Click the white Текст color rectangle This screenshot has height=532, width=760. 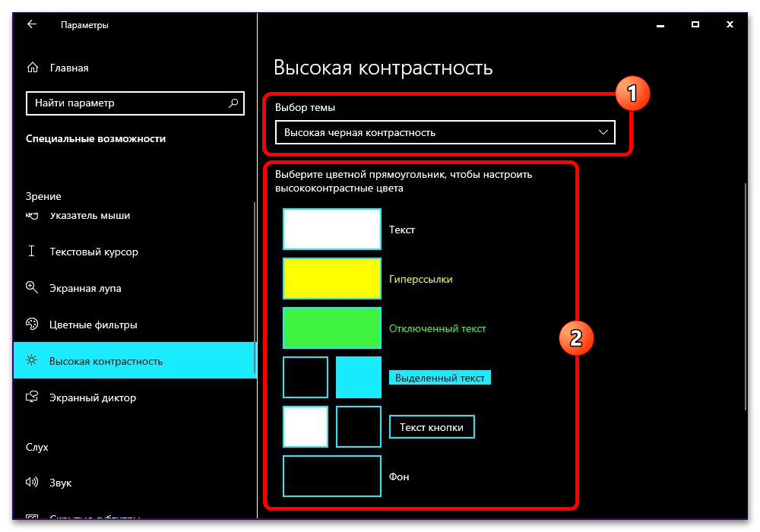331,229
